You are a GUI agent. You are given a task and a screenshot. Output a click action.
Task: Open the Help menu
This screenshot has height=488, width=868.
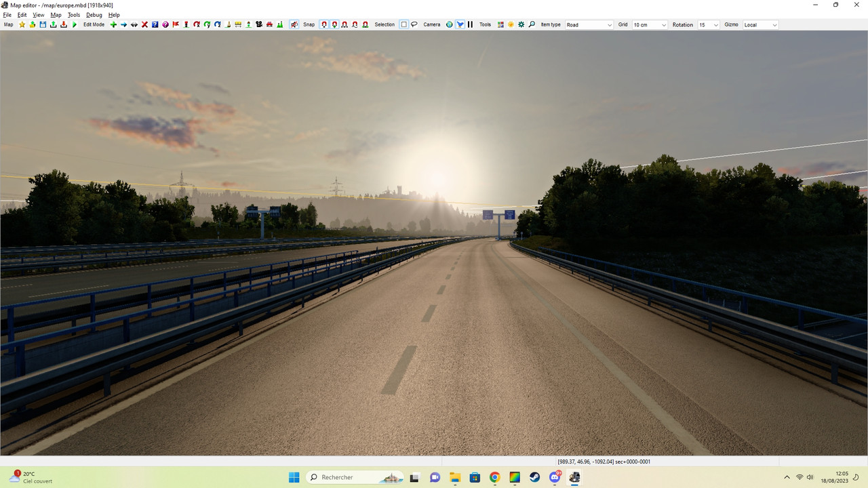click(x=114, y=15)
